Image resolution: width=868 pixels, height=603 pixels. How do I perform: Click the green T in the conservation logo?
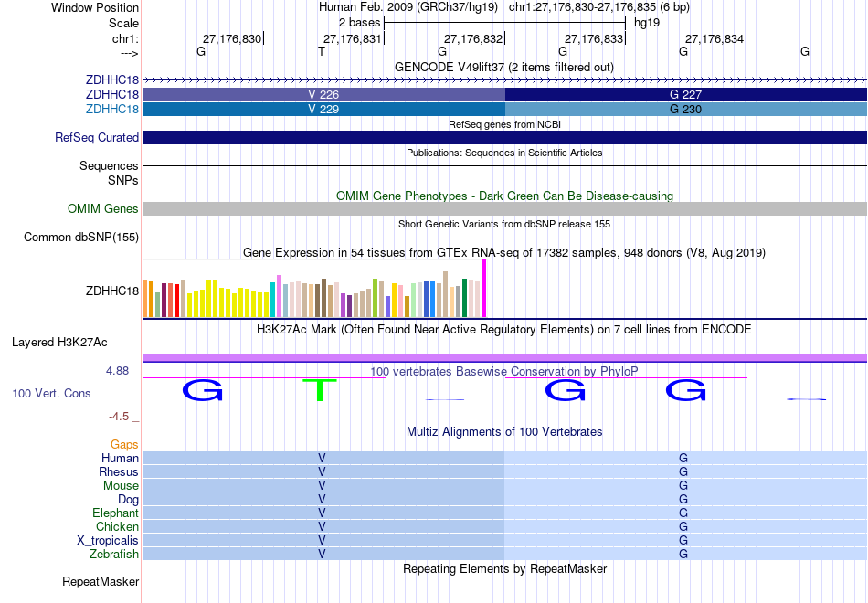(x=320, y=390)
